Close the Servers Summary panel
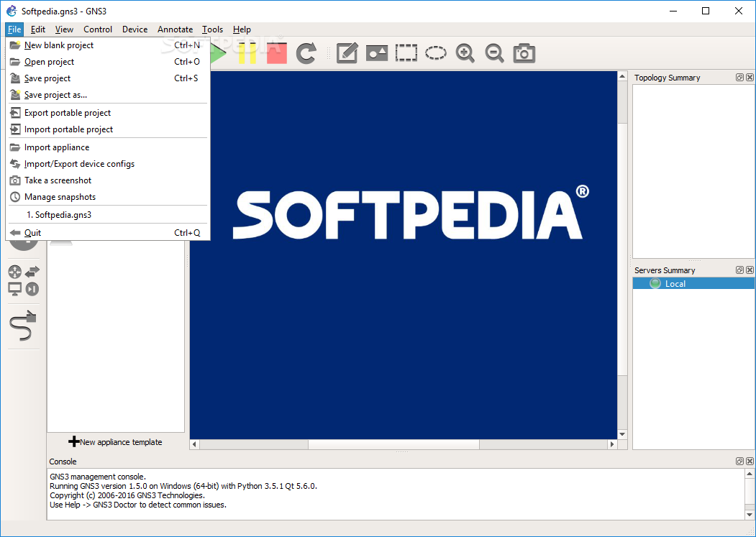 [750, 270]
